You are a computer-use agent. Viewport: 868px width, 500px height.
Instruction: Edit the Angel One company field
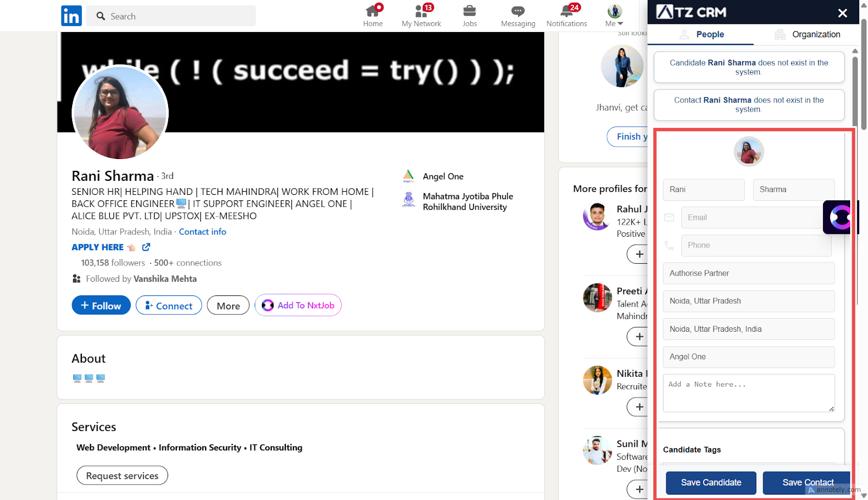click(749, 357)
